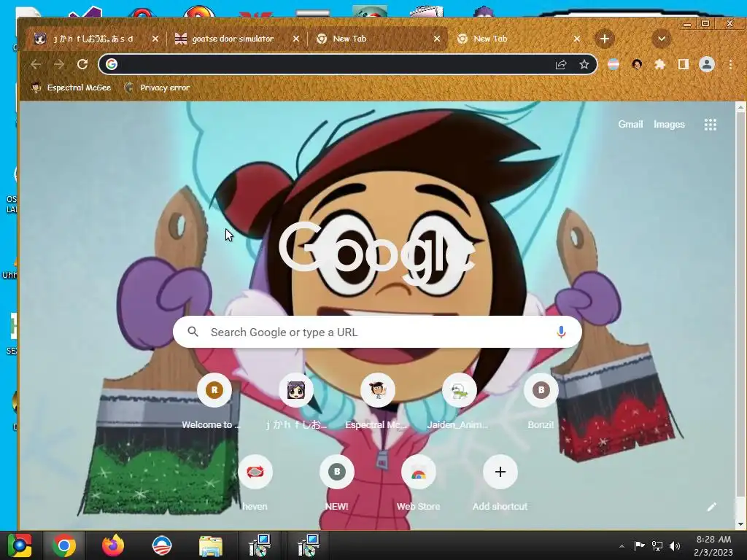Open the Privacy error bookmark
This screenshot has height=560, width=747.
coord(157,87)
